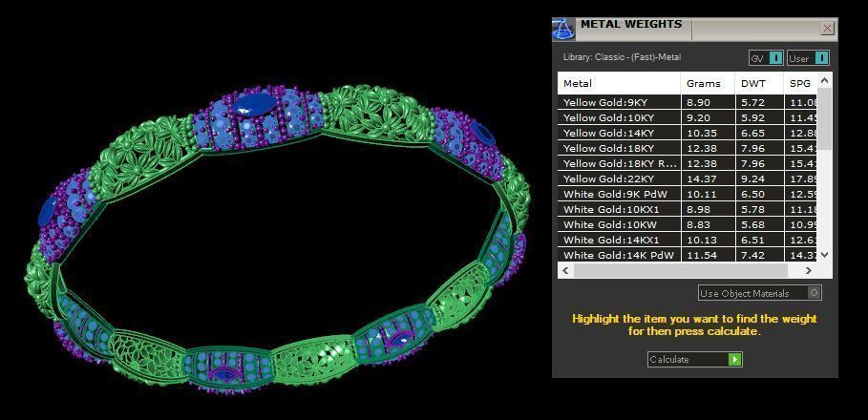Sort by the DWT column header

tap(759, 84)
